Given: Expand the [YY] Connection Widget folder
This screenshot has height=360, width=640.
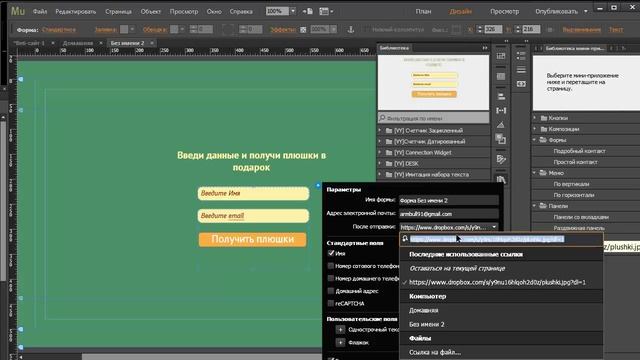Looking at the screenshot, I should (380, 152).
